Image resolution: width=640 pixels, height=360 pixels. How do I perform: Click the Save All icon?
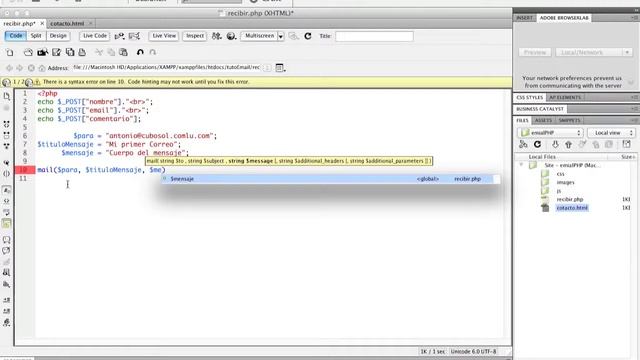pyautogui.click(x=70, y=52)
